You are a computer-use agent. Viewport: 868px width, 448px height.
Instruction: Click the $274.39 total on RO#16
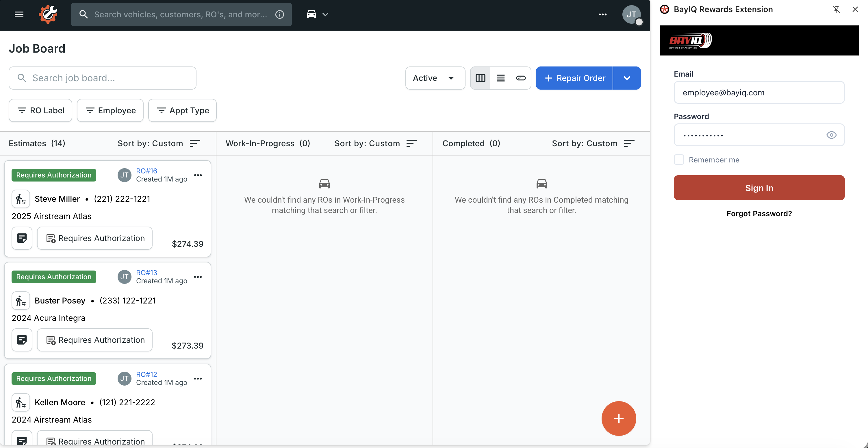tap(187, 244)
